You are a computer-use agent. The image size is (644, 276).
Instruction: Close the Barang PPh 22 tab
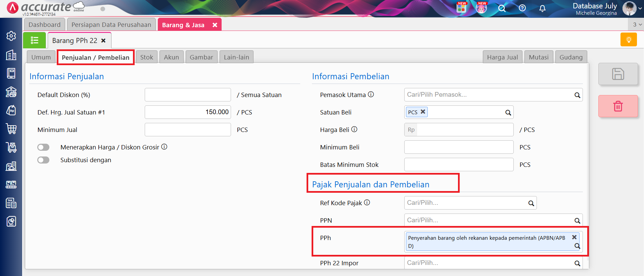103,41
